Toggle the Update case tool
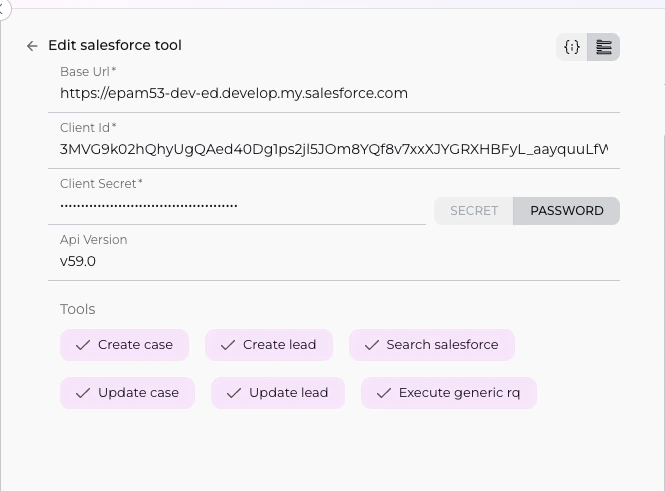This screenshot has height=491, width=665. tap(127, 393)
